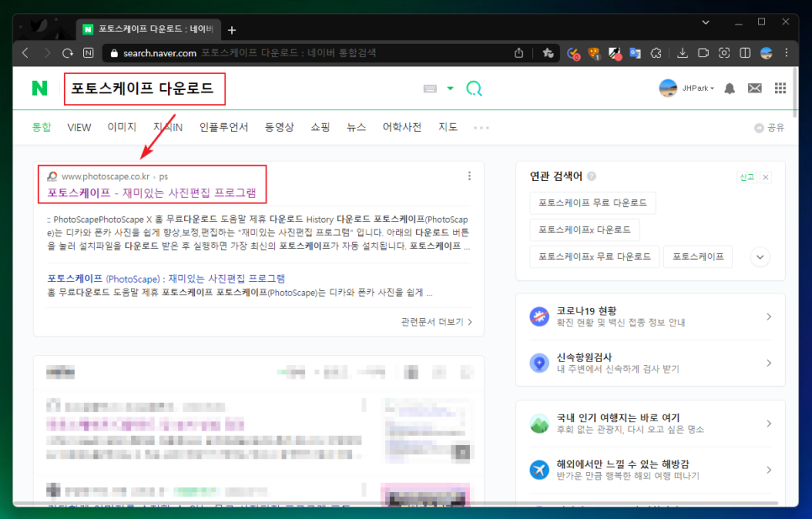The image size is (812, 519).
Task: Expand search autocomplete dropdown arrow
Action: (x=451, y=88)
